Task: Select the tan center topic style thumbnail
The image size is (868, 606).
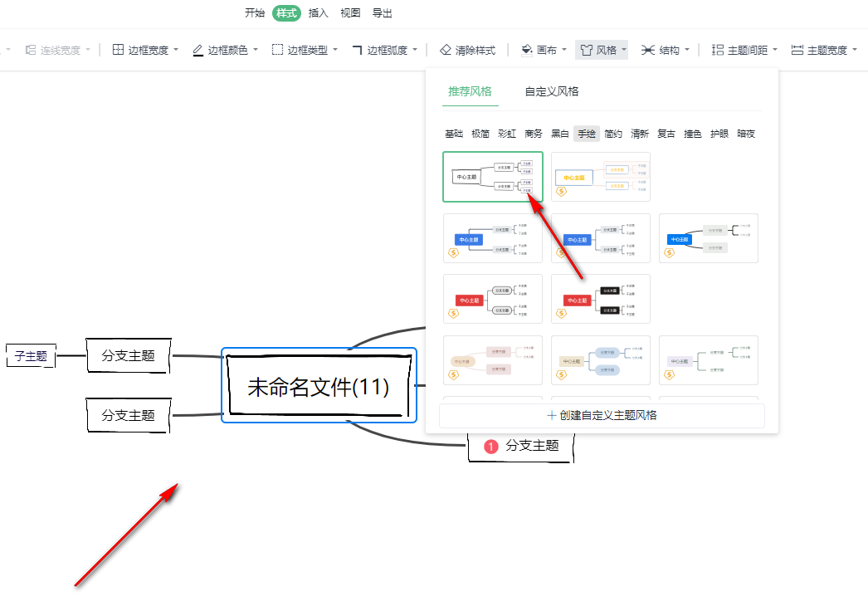Action: tap(493, 360)
